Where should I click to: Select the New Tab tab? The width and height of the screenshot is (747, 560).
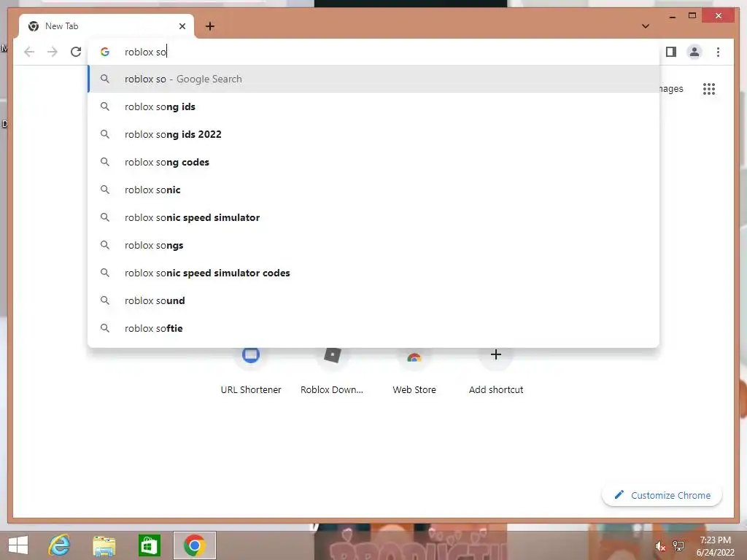tap(107, 26)
